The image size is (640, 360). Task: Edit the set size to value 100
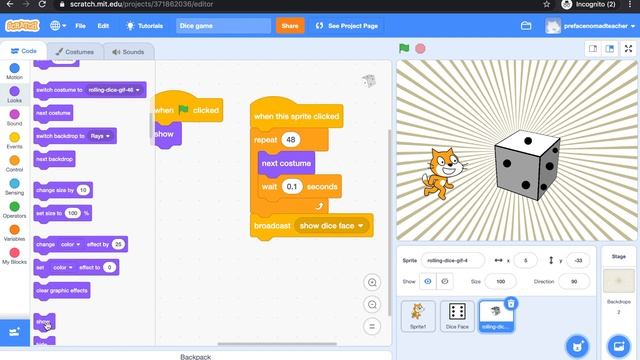click(73, 213)
